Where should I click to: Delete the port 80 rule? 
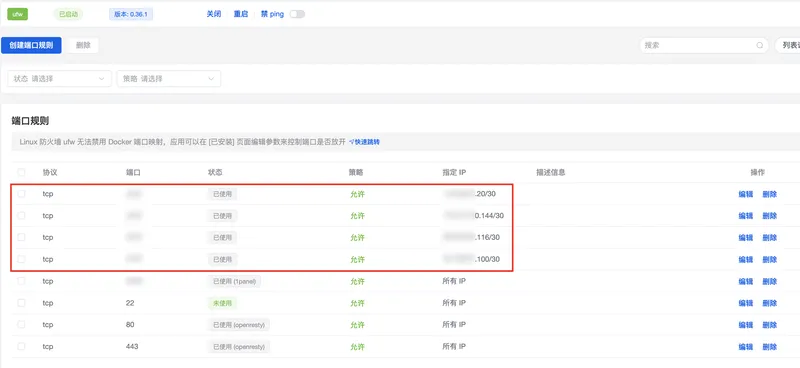(770, 325)
